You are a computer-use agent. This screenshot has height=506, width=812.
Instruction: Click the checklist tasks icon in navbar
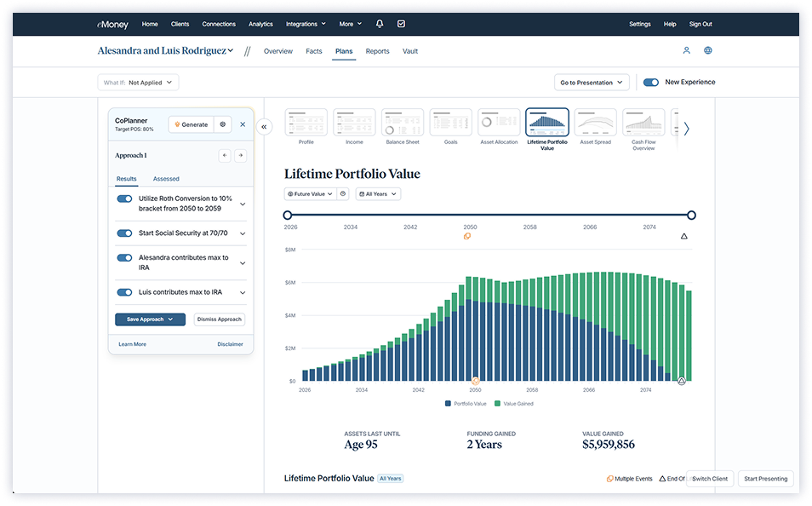pyautogui.click(x=402, y=24)
